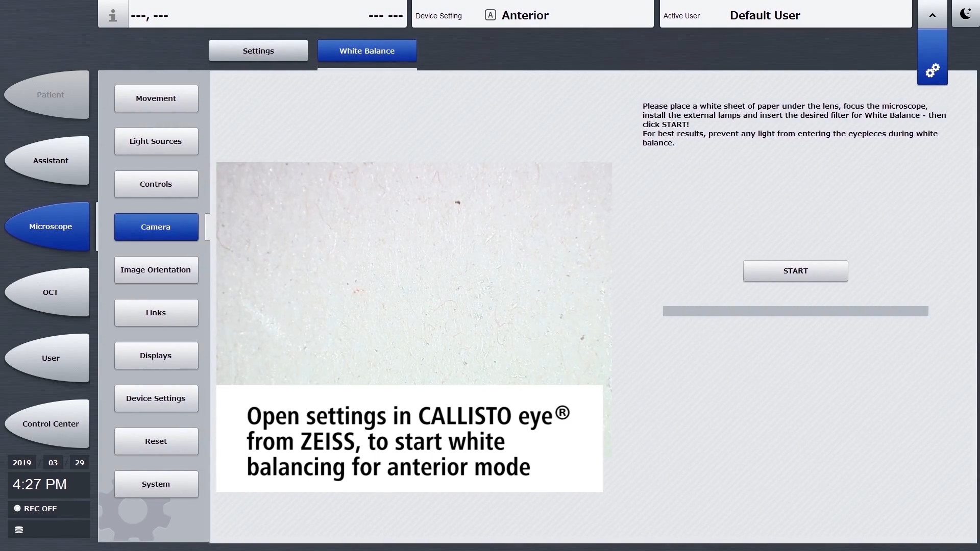This screenshot has height=551, width=980.
Task: Click the month field 03
Action: tap(53, 463)
